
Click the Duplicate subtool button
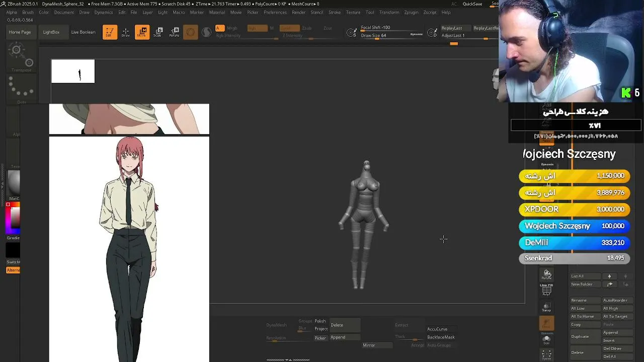point(585,336)
